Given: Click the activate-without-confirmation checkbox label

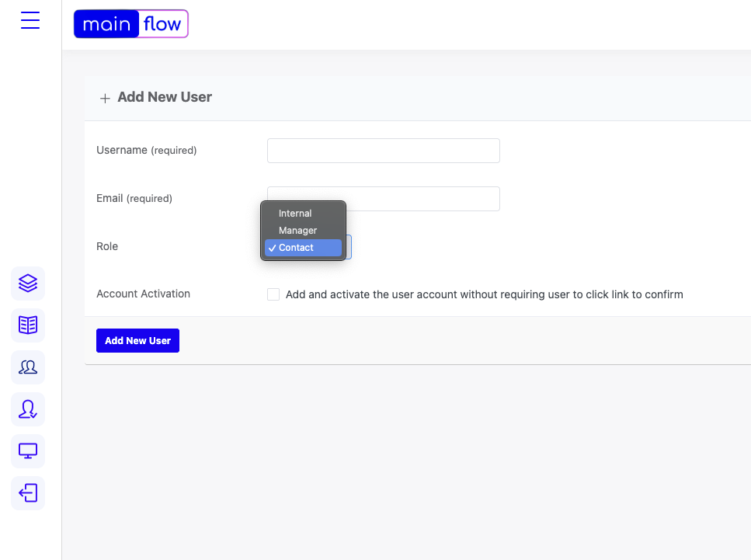Looking at the screenshot, I should coord(484,294).
